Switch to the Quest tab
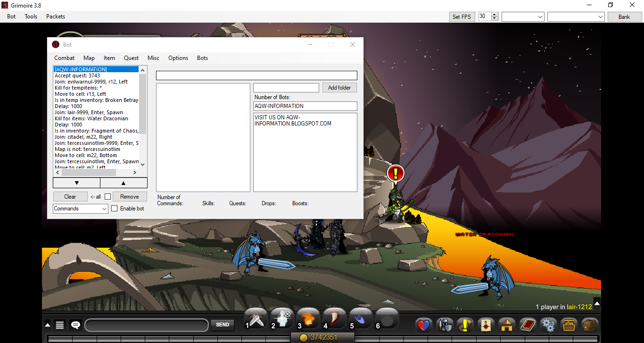The image size is (644, 343). click(x=131, y=58)
